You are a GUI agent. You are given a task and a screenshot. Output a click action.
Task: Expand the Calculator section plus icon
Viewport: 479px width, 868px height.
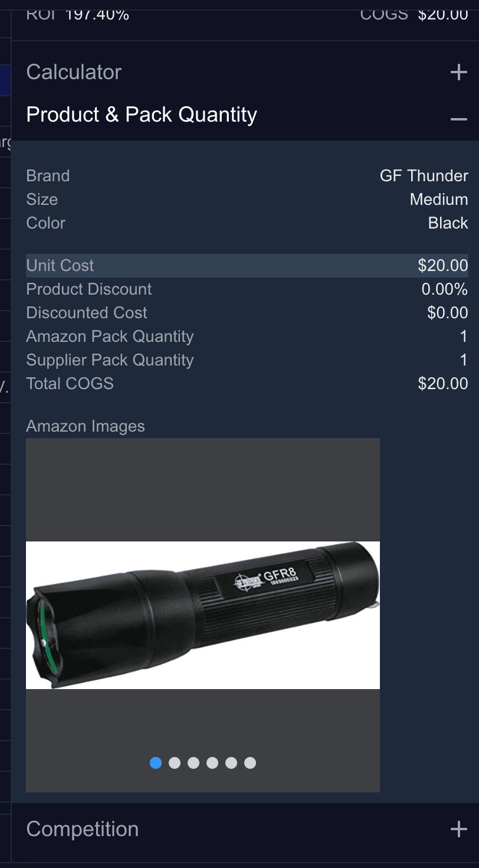(x=458, y=73)
